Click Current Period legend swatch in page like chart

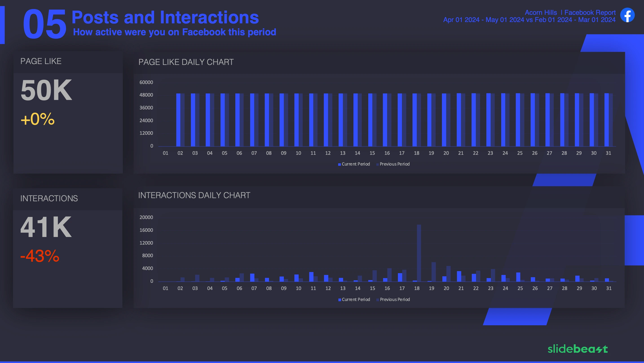340,164
